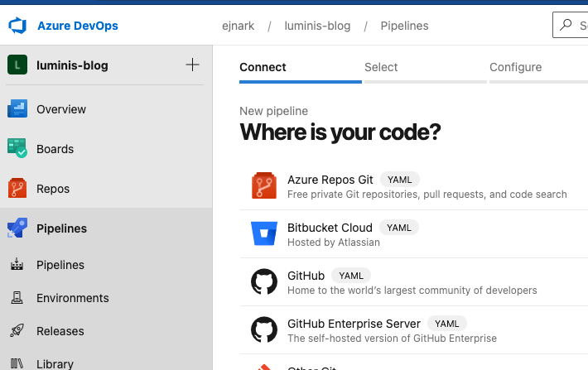588x370 pixels.
Task: Click the Pipelines breadcrumb link
Action: 404,26
